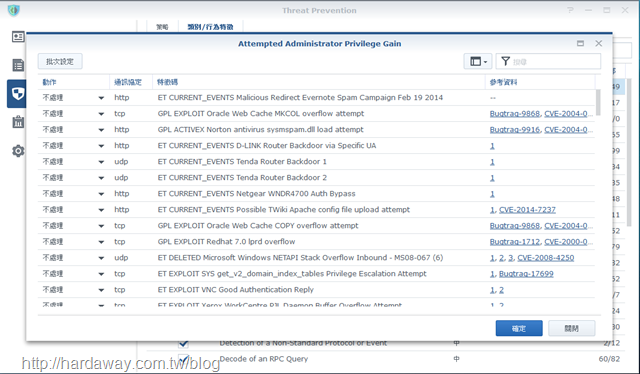
Task: Open the Bugtraq-1712 reference link
Action: click(x=515, y=242)
